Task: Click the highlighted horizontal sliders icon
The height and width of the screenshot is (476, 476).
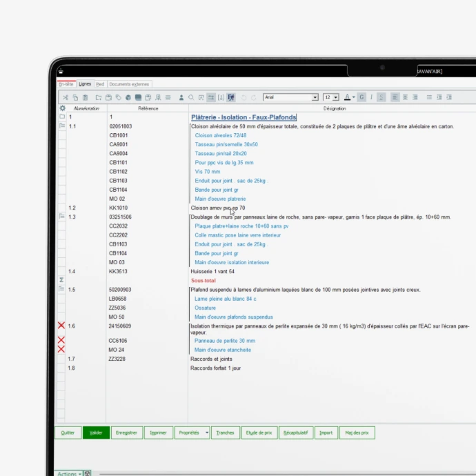Action: (210, 97)
